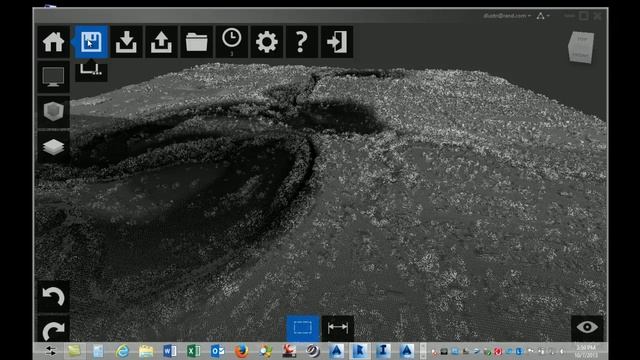The height and width of the screenshot is (360, 640).
Task: Open the Home menu
Action: 53,42
